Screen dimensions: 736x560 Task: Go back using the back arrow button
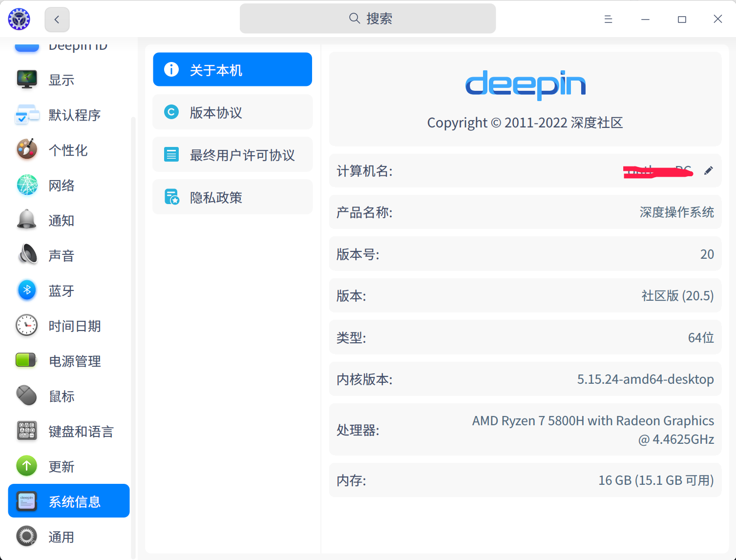pyautogui.click(x=57, y=19)
